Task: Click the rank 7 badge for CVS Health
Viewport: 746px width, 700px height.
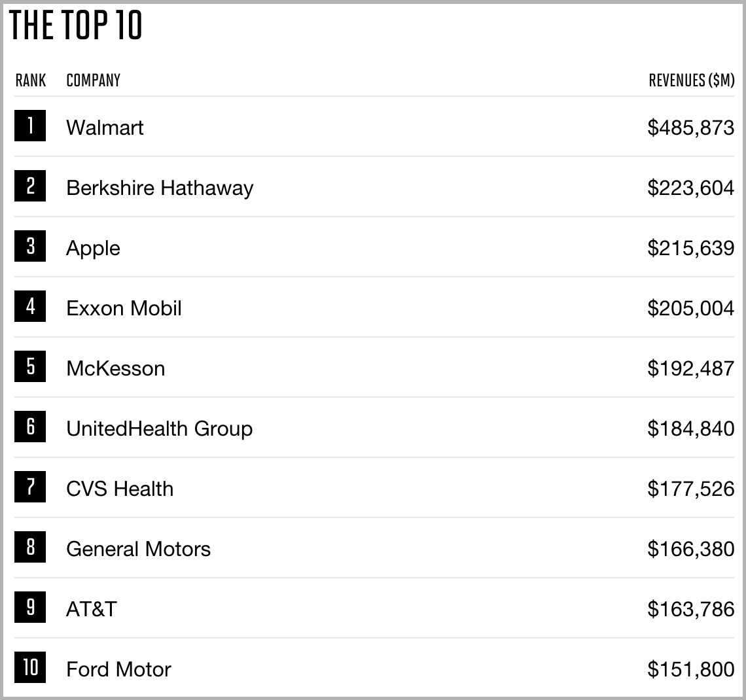Action: pos(30,487)
